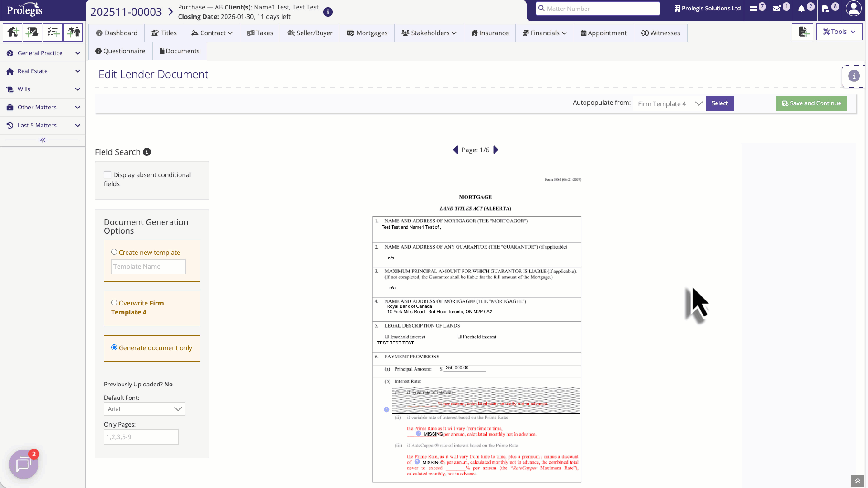Select Create new template radio option

click(114, 253)
